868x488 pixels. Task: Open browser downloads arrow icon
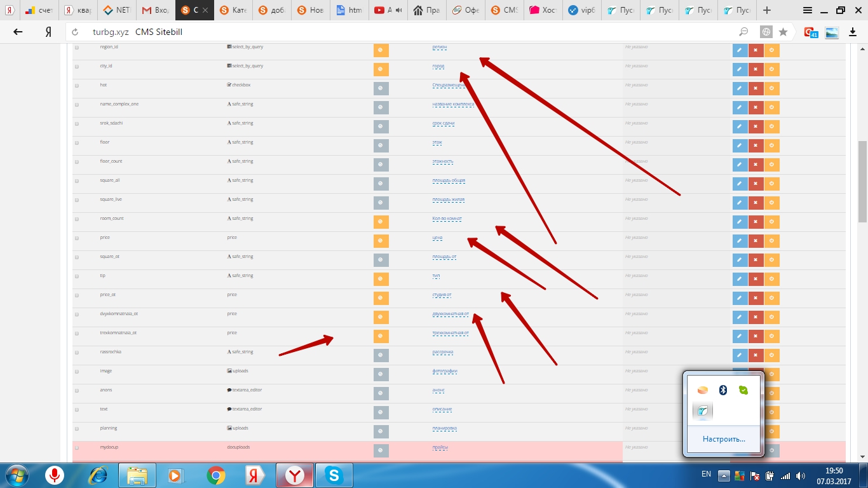click(853, 32)
